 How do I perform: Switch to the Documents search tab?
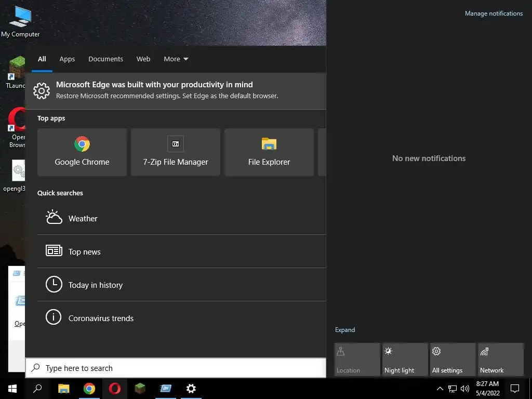tap(105, 59)
